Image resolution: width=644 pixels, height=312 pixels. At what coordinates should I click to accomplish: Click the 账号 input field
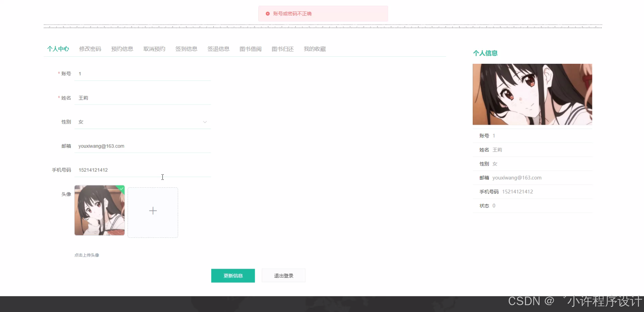pos(143,74)
